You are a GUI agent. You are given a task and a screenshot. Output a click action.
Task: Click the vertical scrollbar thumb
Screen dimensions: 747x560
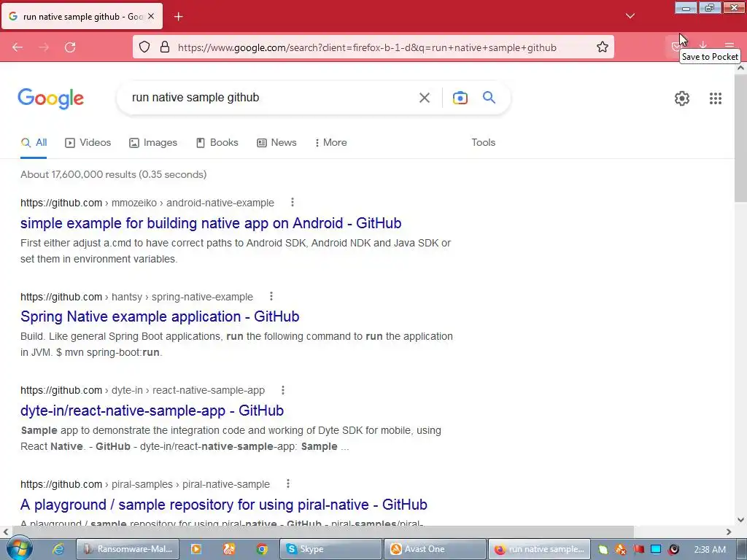tap(740, 138)
